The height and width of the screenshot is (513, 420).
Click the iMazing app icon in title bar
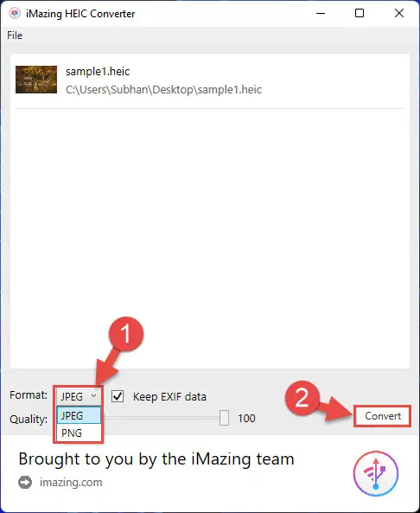(15, 14)
